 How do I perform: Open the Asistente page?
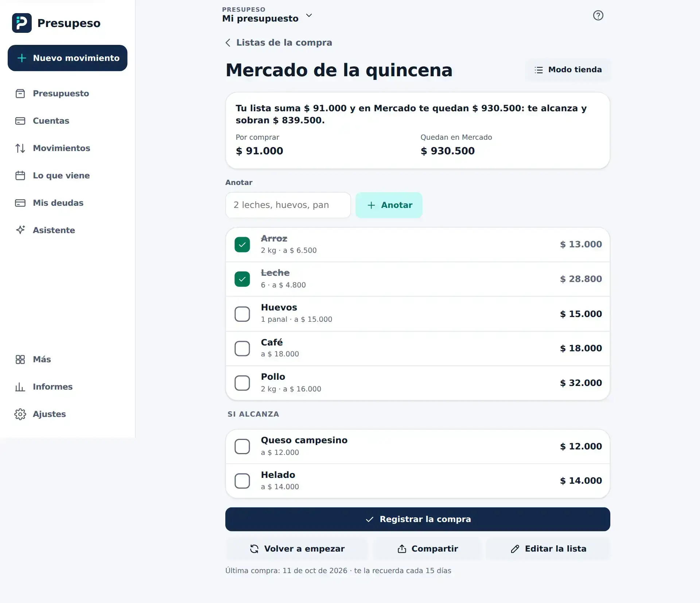[x=67, y=230]
